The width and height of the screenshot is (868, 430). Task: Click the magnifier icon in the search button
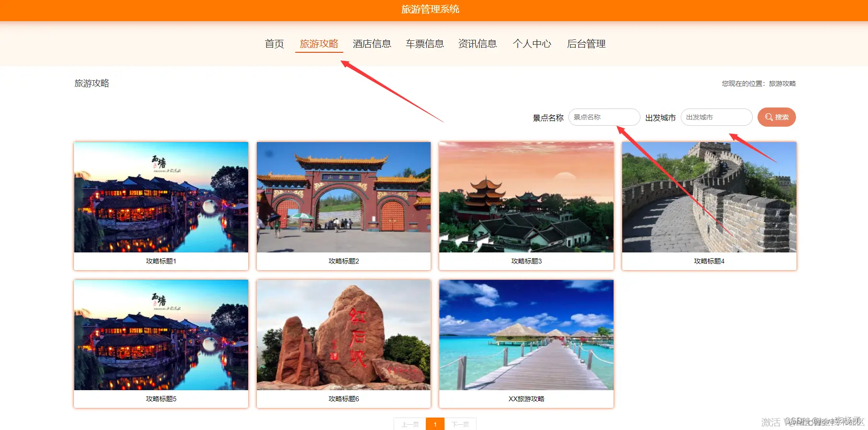pos(769,117)
